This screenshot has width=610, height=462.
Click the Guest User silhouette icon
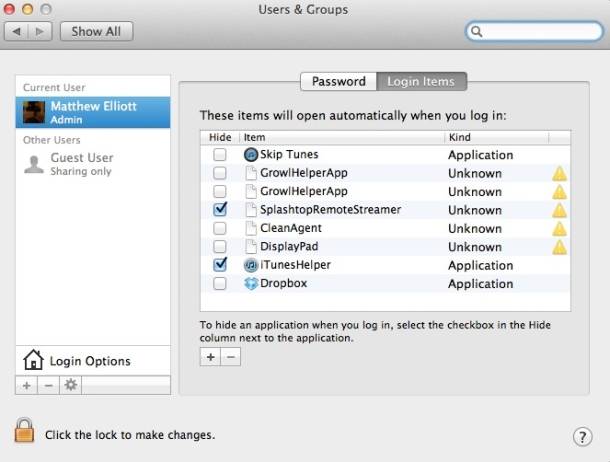click(x=34, y=164)
